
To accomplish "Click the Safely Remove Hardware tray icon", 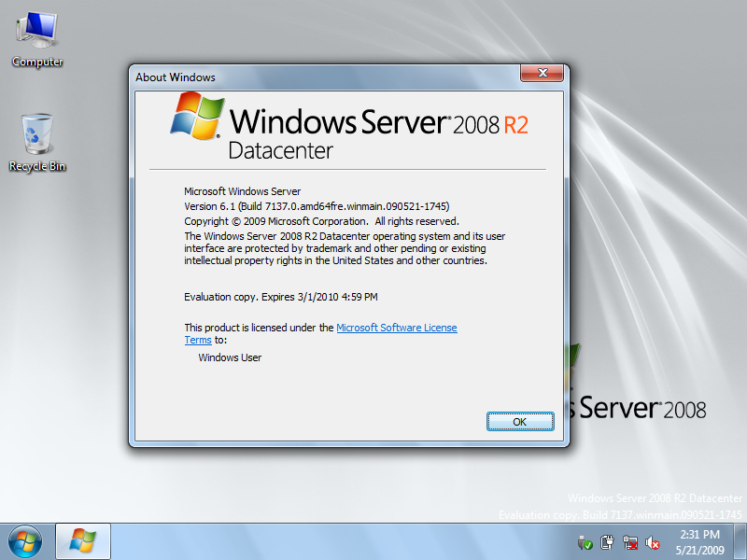I will [x=585, y=542].
